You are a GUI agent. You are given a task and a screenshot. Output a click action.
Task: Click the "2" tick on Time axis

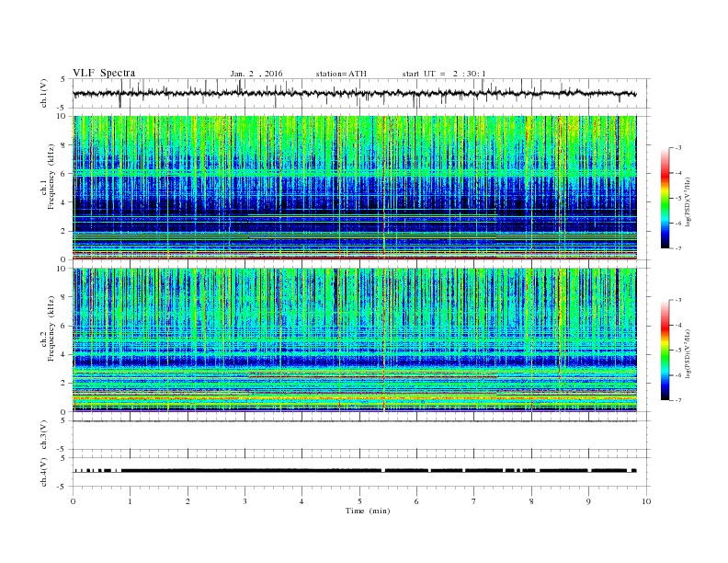tap(188, 501)
